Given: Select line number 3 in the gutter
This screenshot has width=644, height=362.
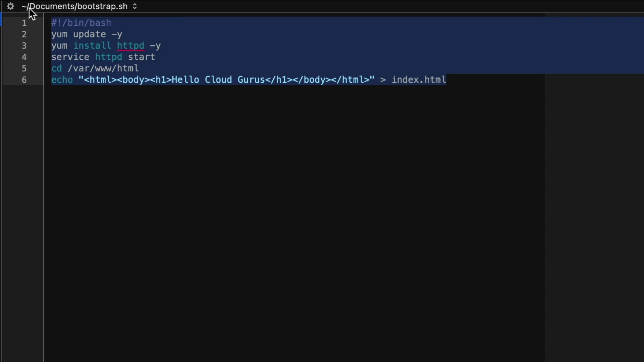Looking at the screenshot, I should (24, 46).
